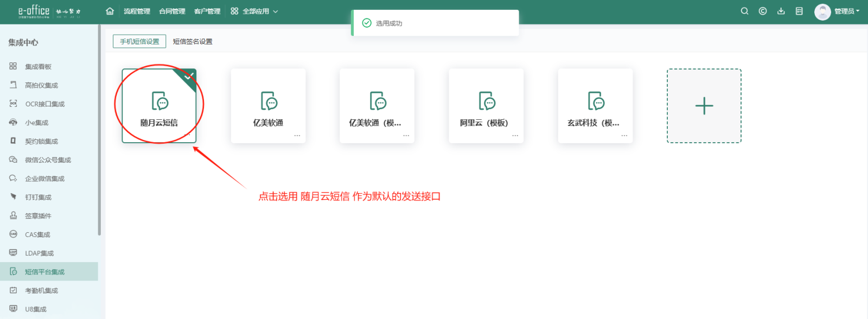Click the 契约锁集成 label in sidebar

[x=41, y=141]
